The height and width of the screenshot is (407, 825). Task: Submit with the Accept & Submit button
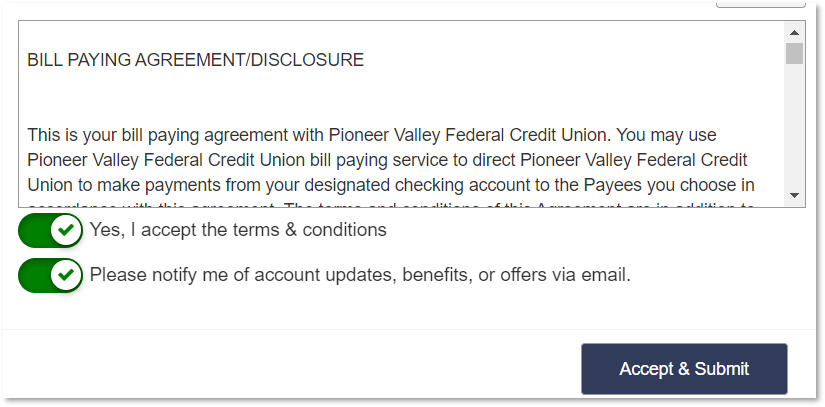684,369
